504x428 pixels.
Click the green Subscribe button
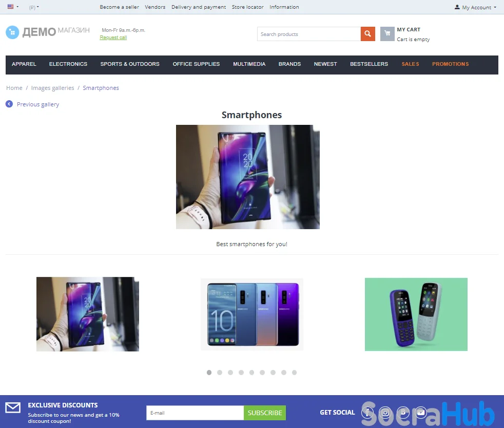coord(264,413)
